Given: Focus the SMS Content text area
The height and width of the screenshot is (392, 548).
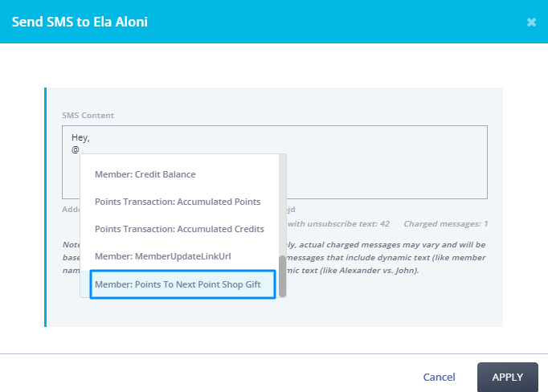Looking at the screenshot, I should coord(386,161).
